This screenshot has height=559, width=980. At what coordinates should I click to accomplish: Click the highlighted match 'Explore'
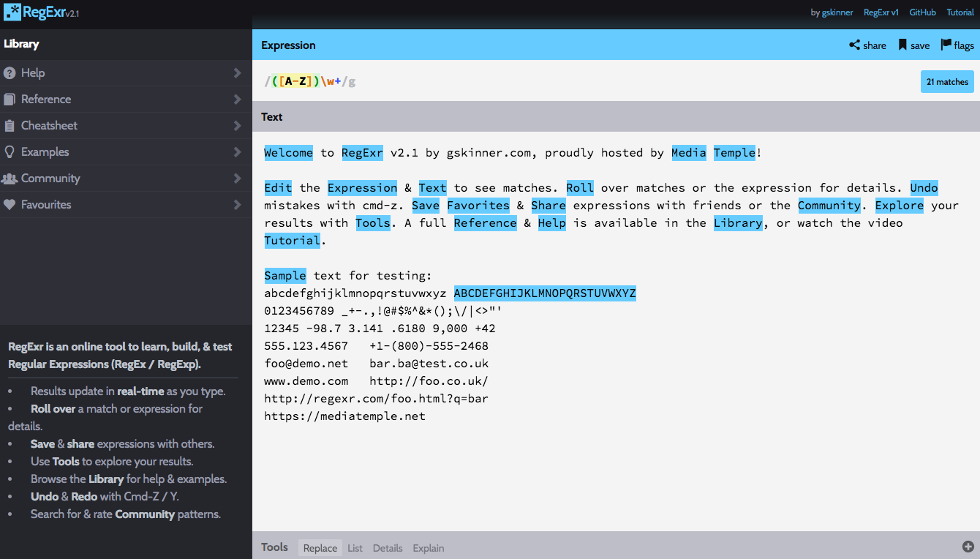pyautogui.click(x=900, y=206)
